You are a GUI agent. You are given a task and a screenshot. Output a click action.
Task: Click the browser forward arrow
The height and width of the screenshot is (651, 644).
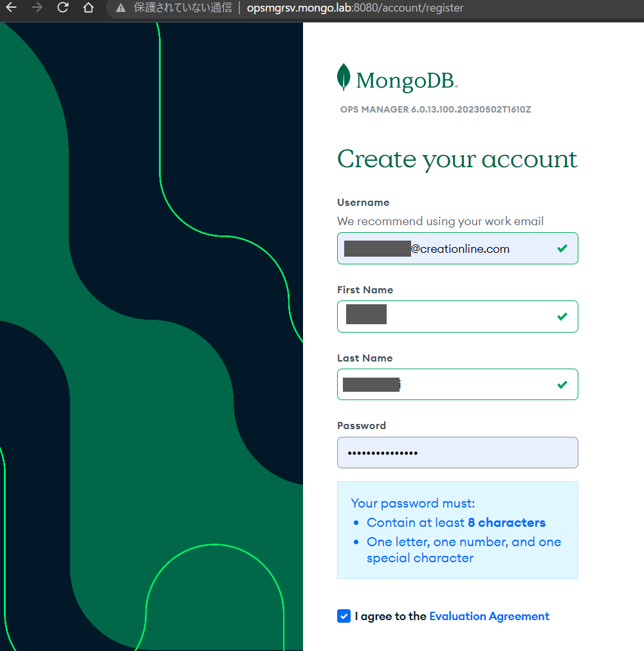click(x=37, y=8)
